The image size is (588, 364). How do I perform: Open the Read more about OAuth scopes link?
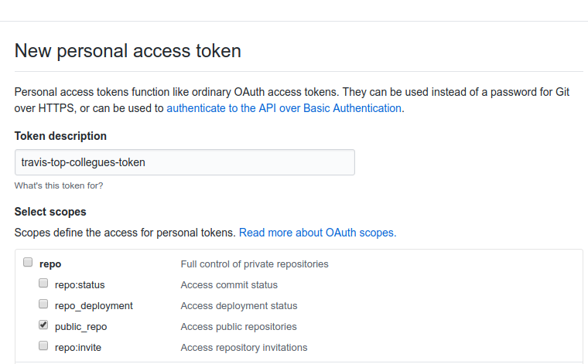click(x=317, y=232)
